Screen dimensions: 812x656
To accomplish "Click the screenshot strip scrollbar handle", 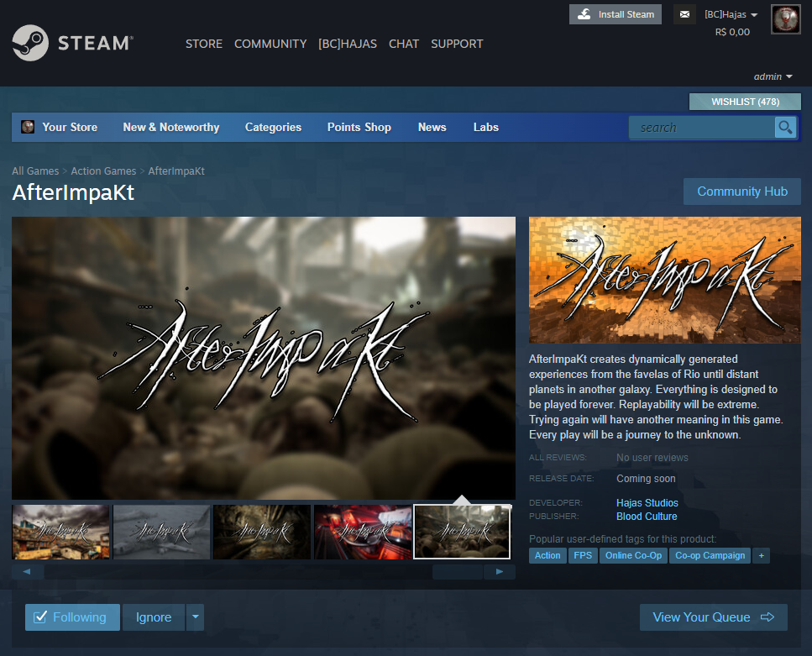I will [458, 571].
